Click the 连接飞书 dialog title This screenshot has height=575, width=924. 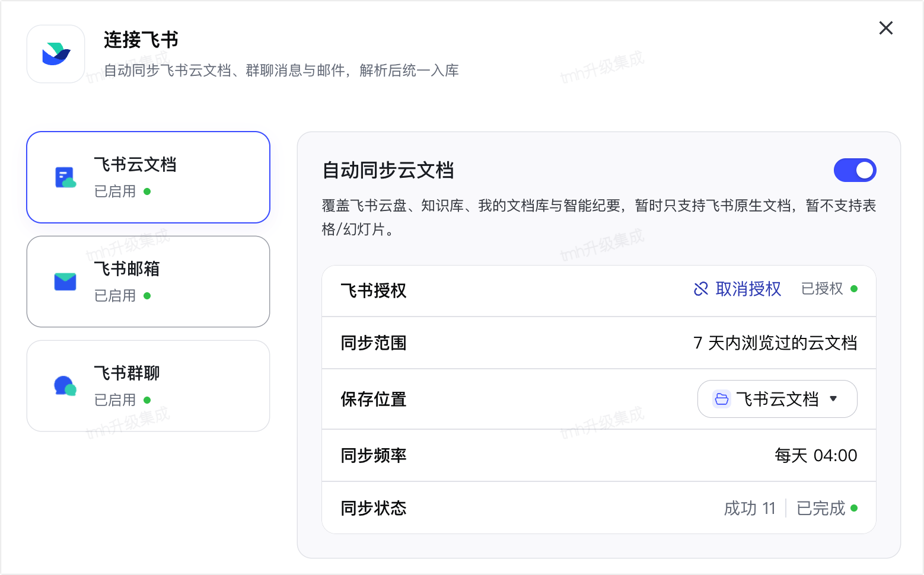[x=141, y=40]
